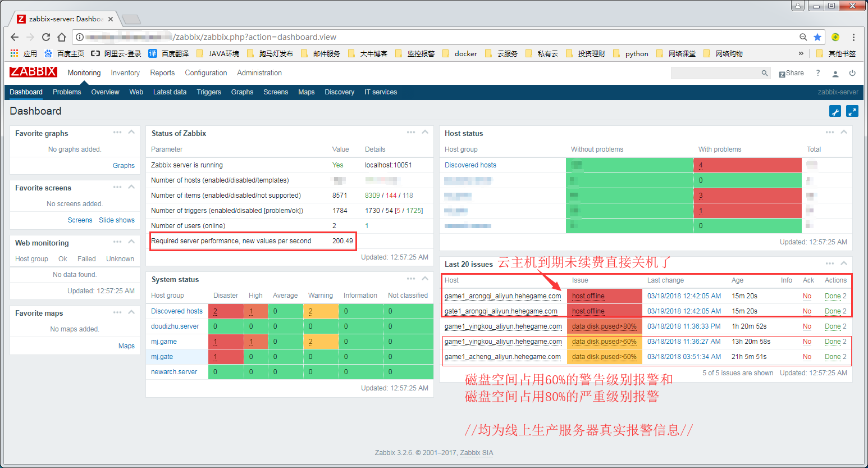Open Reports menu
The image size is (868, 468).
(x=162, y=73)
